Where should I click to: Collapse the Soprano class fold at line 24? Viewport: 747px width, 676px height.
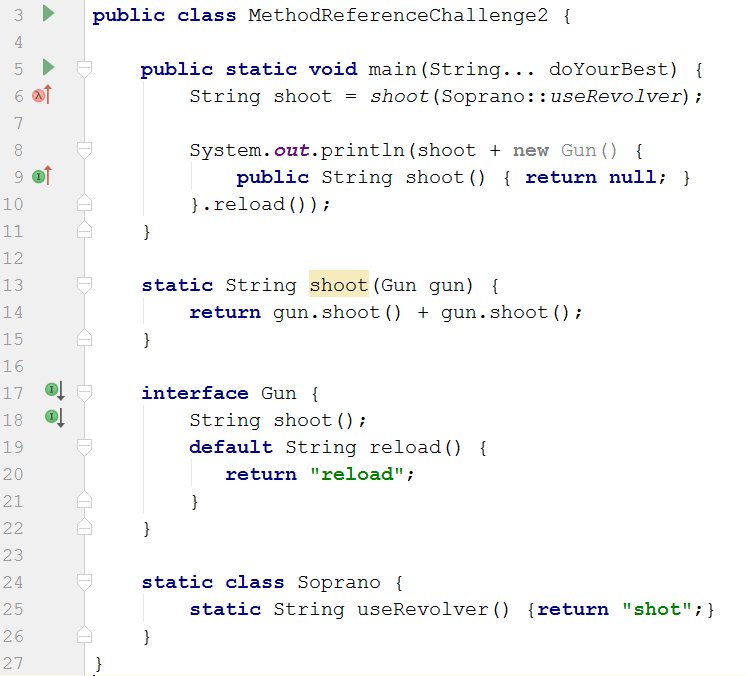(x=84, y=582)
